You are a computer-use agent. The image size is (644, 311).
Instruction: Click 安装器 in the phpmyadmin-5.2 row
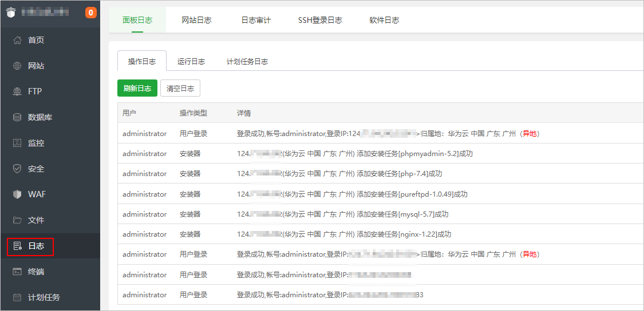190,153
